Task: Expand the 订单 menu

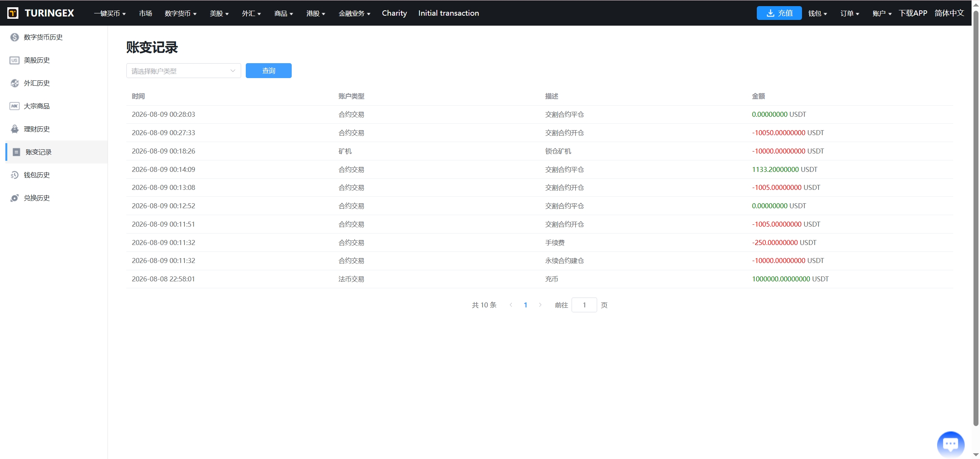Action: coord(850,13)
